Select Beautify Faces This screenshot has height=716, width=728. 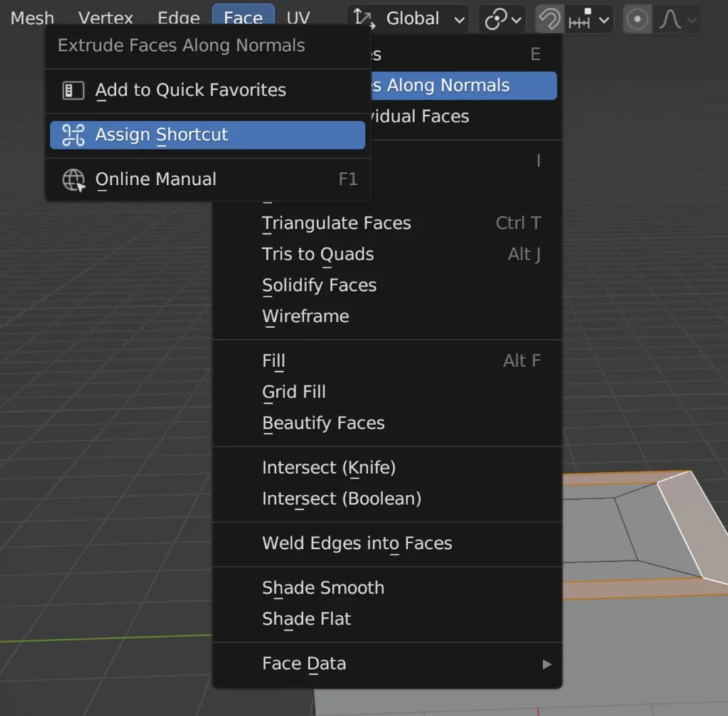(387, 423)
